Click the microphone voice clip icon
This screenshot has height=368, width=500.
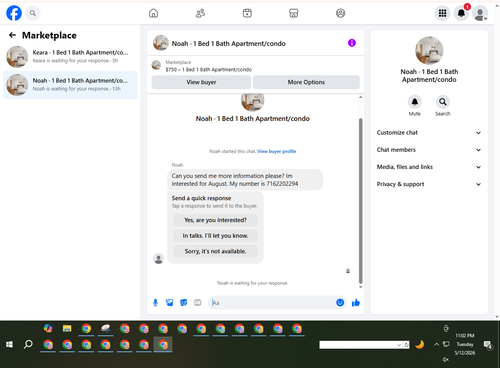tap(155, 303)
